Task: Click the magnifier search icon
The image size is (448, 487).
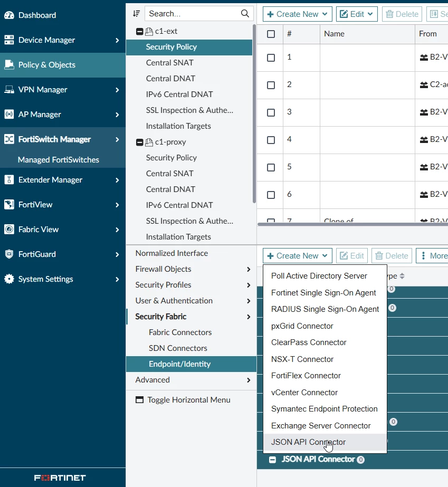Action: click(x=245, y=14)
